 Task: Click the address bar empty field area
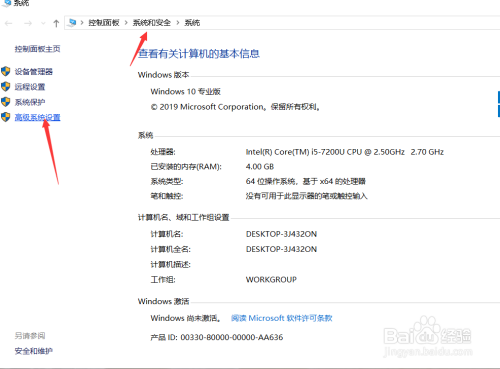coord(350,23)
